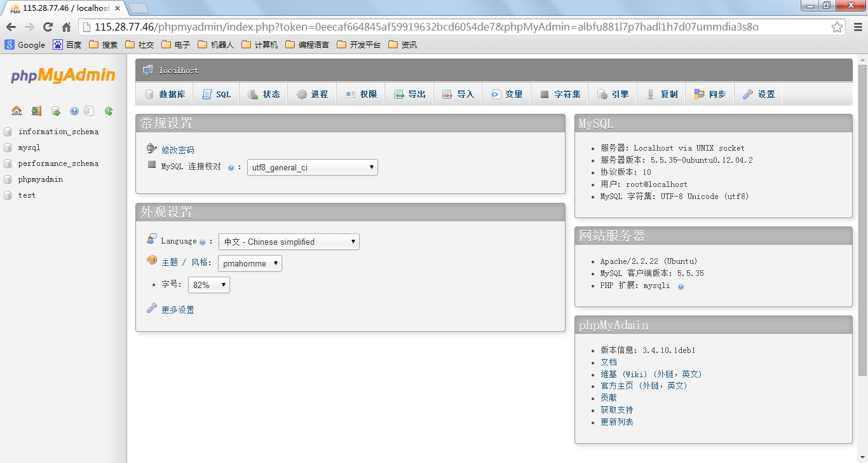This screenshot has height=463, width=868.
Task: Click help icon next to MySQL 连接校对
Action: click(x=231, y=168)
